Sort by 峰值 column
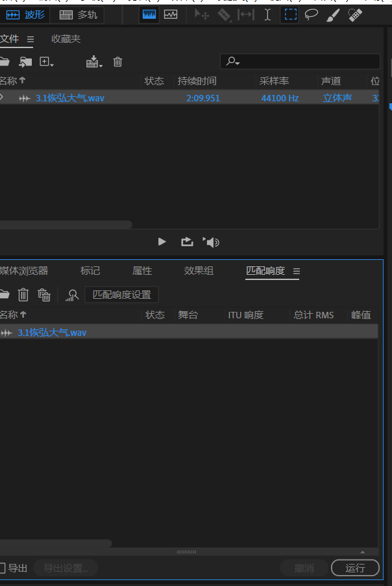392x586 pixels. tap(361, 314)
